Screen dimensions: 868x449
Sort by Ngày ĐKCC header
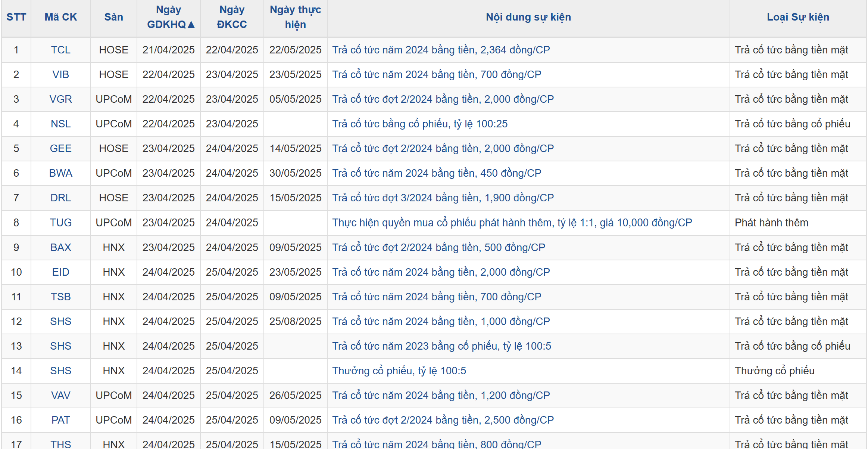point(232,17)
